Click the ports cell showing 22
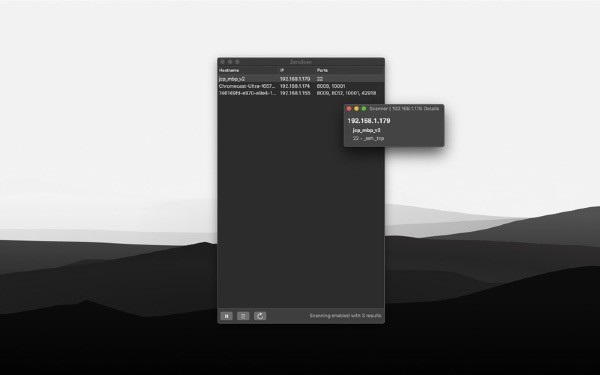Image resolution: width=600 pixels, height=375 pixels. pos(320,79)
